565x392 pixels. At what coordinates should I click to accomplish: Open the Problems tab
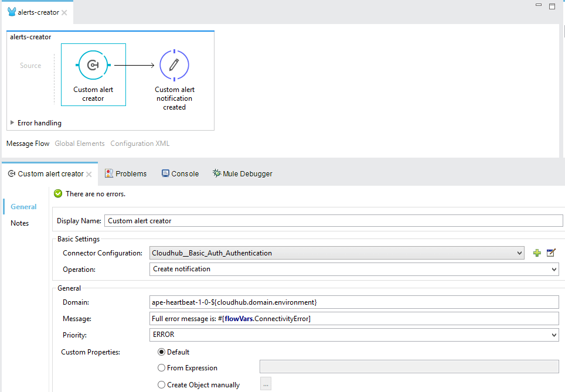coord(126,173)
